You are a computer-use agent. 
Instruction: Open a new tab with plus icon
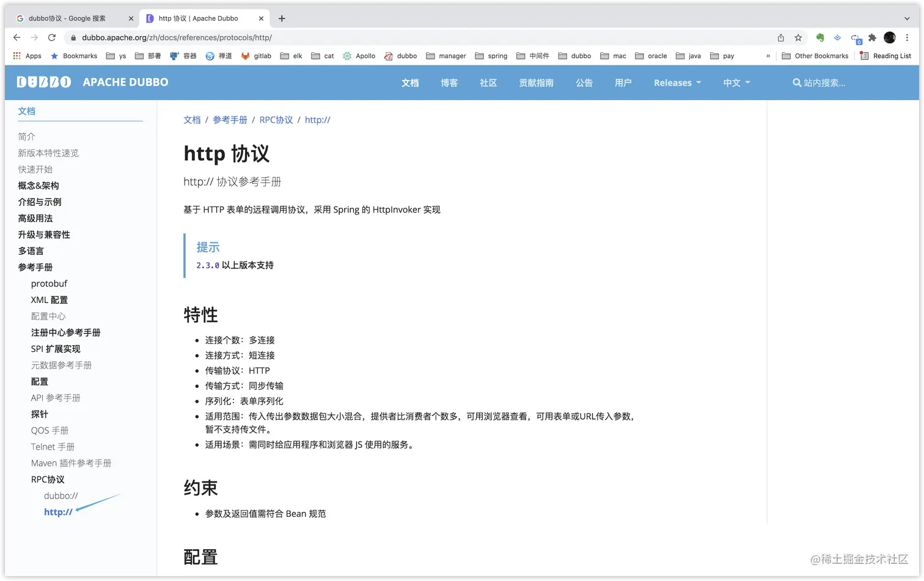[x=282, y=18]
